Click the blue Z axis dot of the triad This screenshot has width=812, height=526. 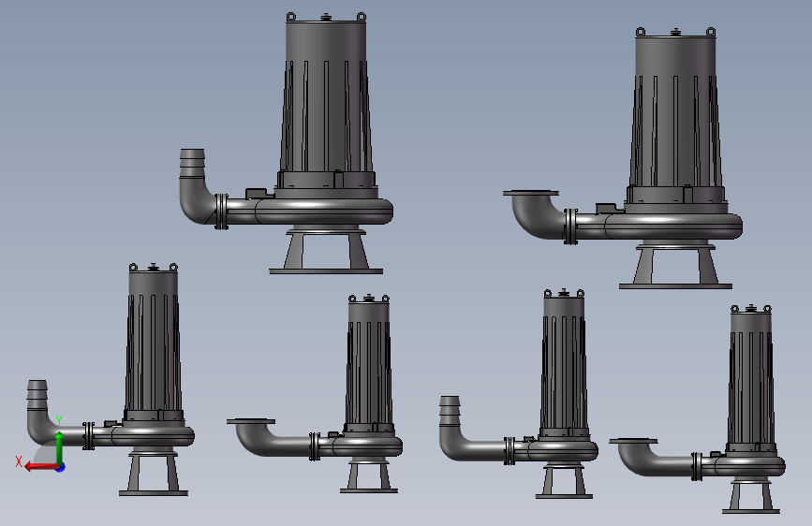[61, 467]
